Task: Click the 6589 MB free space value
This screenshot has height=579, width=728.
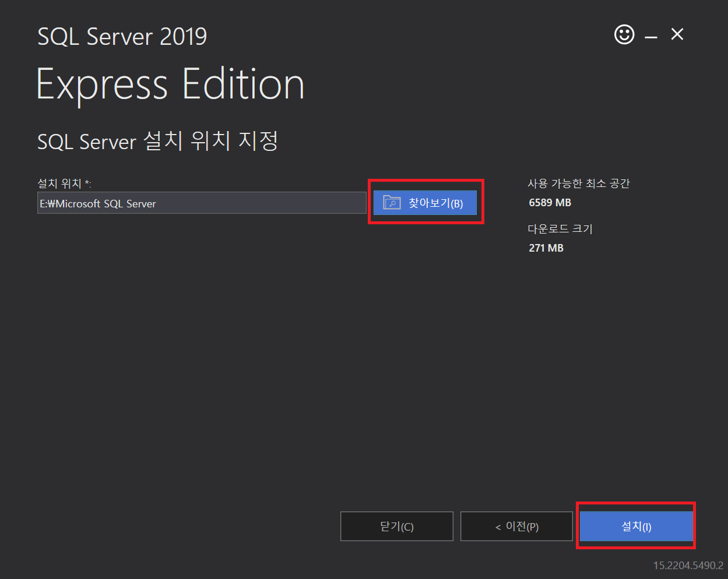Action: pyautogui.click(x=550, y=203)
